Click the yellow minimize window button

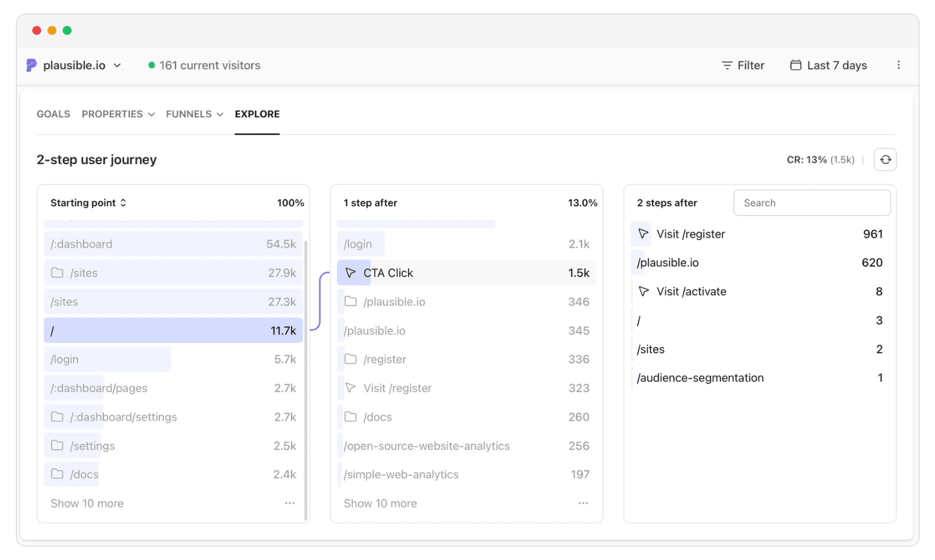pos(52,30)
